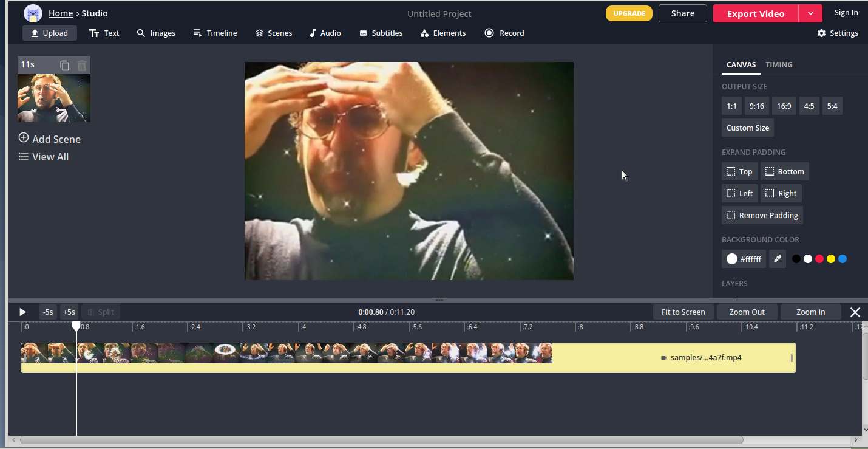
Task: Set output size to 1:1
Action: 731,106
